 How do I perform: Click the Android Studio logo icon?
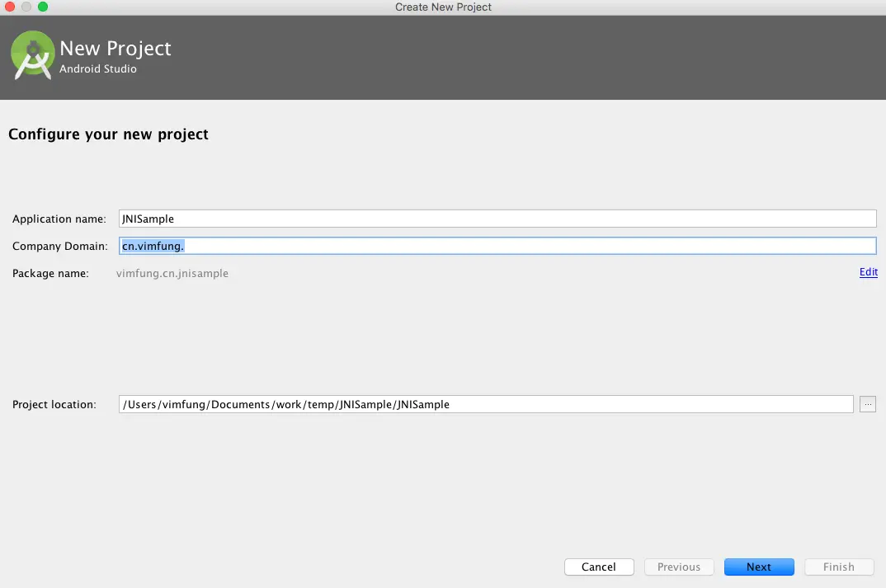point(33,55)
